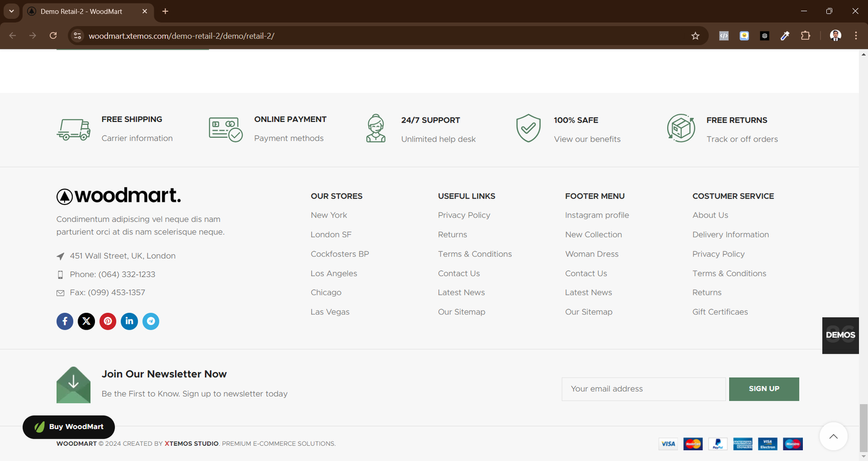Open the Facebook social icon
Screen dimensions: 868x461
(65, 321)
